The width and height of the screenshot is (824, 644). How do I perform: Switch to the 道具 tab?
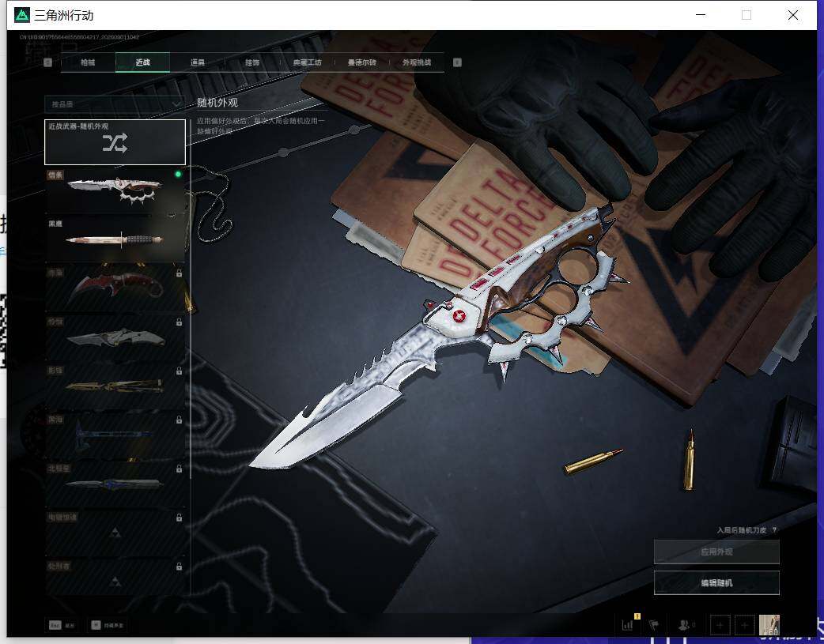coord(198,62)
